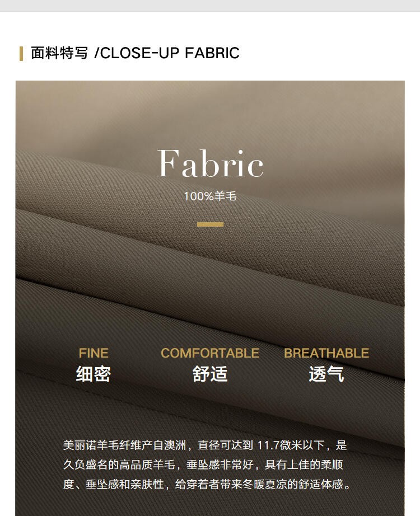Click the FINE label
Image resolution: width=420 pixels, height=516 pixels.
point(94,353)
